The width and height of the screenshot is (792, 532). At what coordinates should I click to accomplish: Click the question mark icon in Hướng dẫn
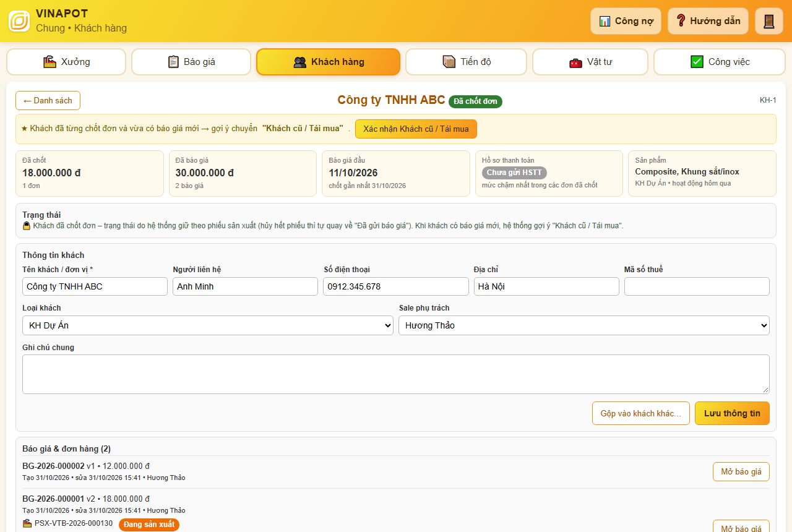tap(681, 21)
